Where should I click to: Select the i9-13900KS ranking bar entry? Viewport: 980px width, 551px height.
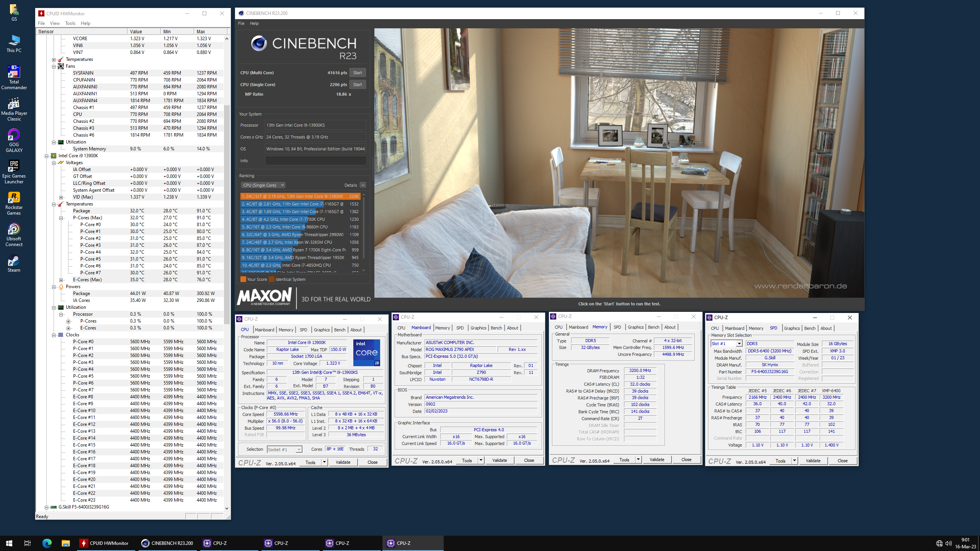pyautogui.click(x=301, y=196)
